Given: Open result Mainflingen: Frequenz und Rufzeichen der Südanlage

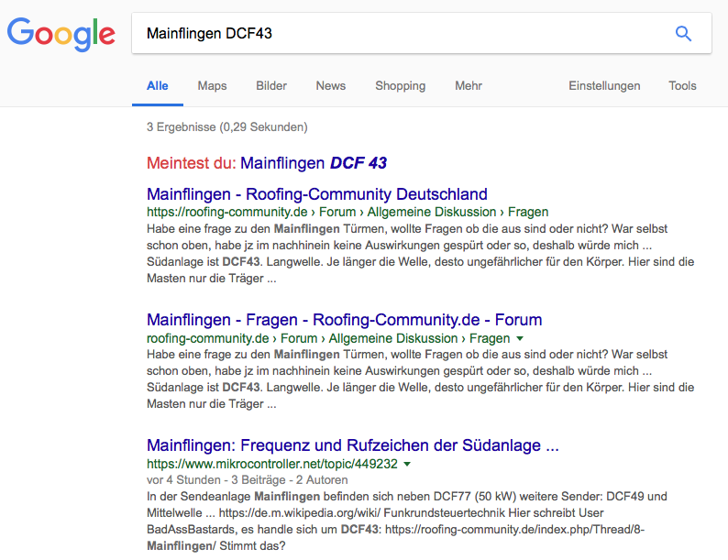Looking at the screenshot, I should click(353, 445).
